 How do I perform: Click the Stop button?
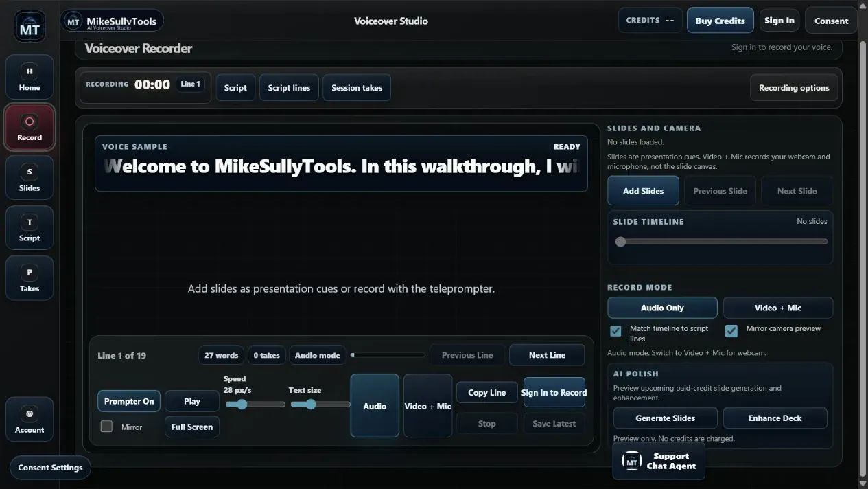coord(486,424)
